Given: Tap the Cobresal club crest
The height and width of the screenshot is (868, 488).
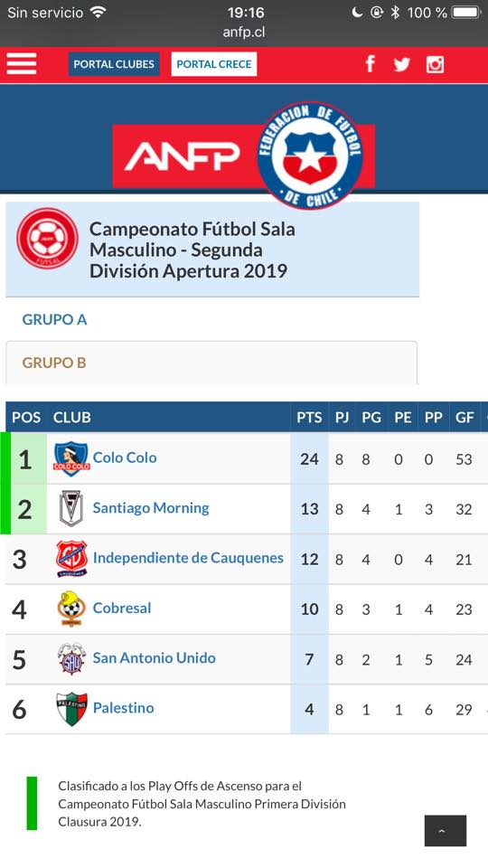Looking at the screenshot, I should click(x=71, y=609).
